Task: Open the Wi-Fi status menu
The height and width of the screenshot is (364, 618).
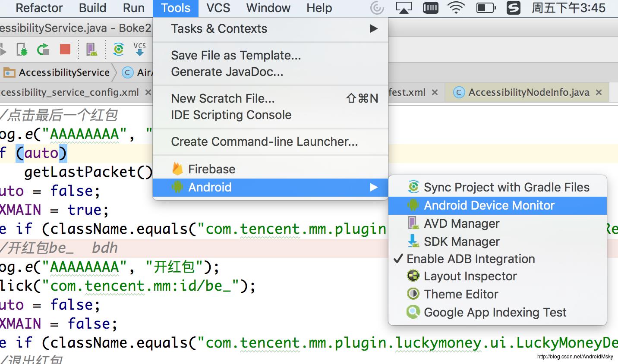Action: (x=456, y=8)
